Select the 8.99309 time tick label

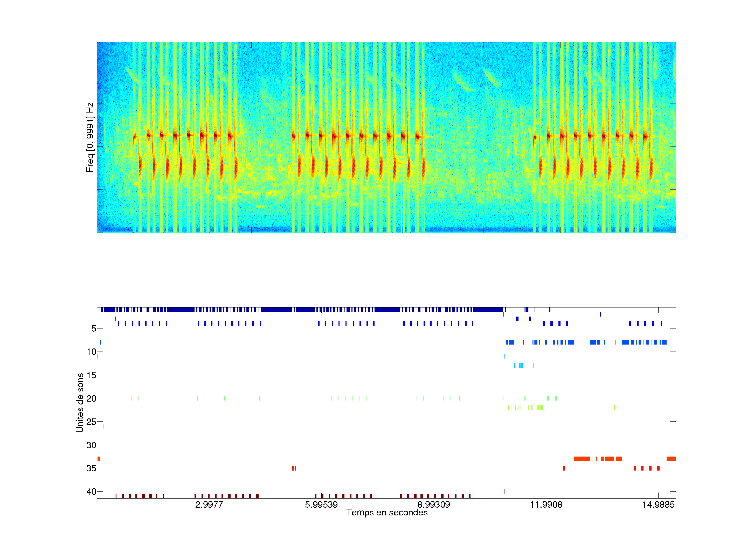point(434,505)
